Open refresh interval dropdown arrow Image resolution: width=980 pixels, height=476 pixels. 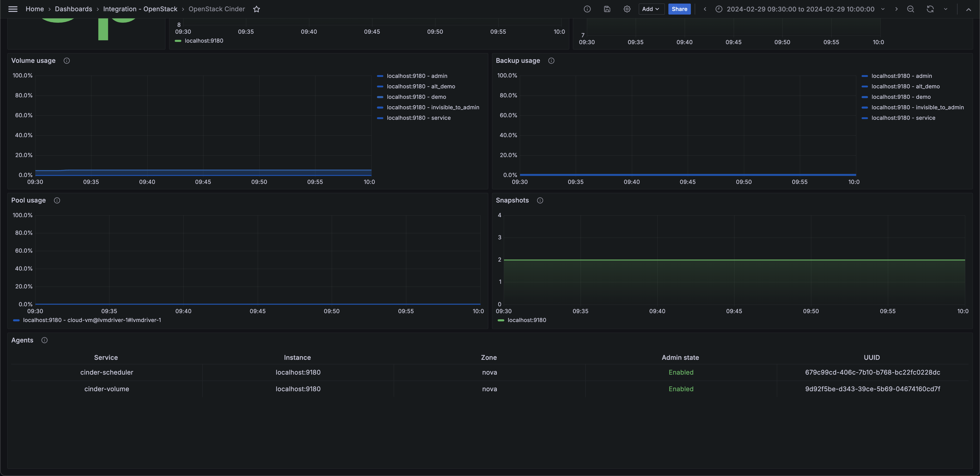(945, 9)
